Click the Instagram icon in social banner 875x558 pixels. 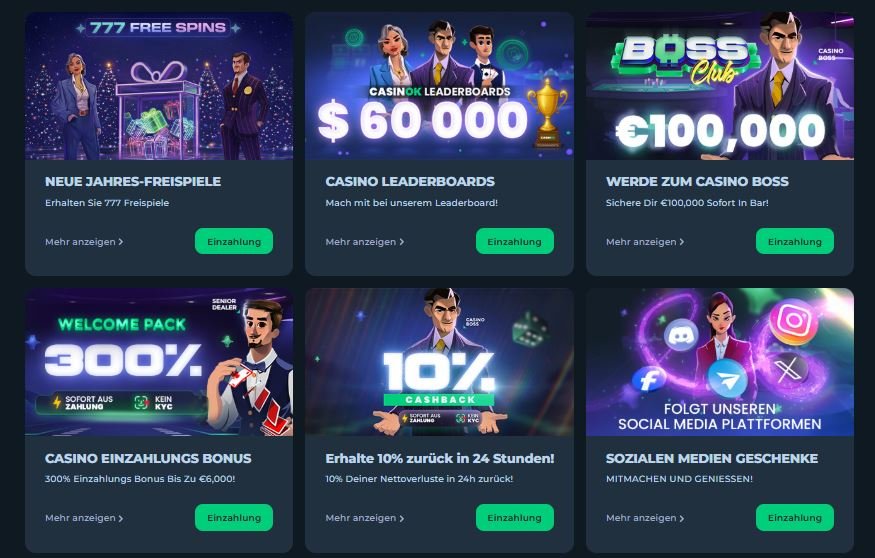(794, 320)
